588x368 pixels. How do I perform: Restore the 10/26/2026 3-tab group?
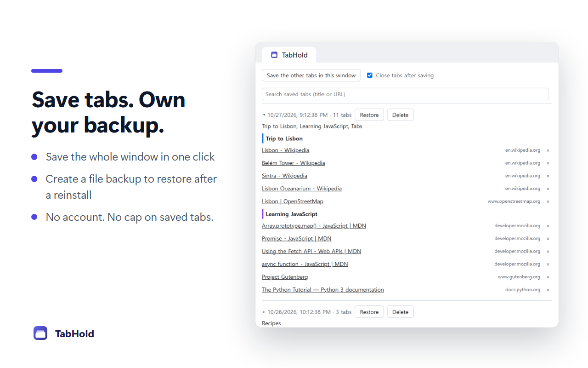tap(369, 312)
